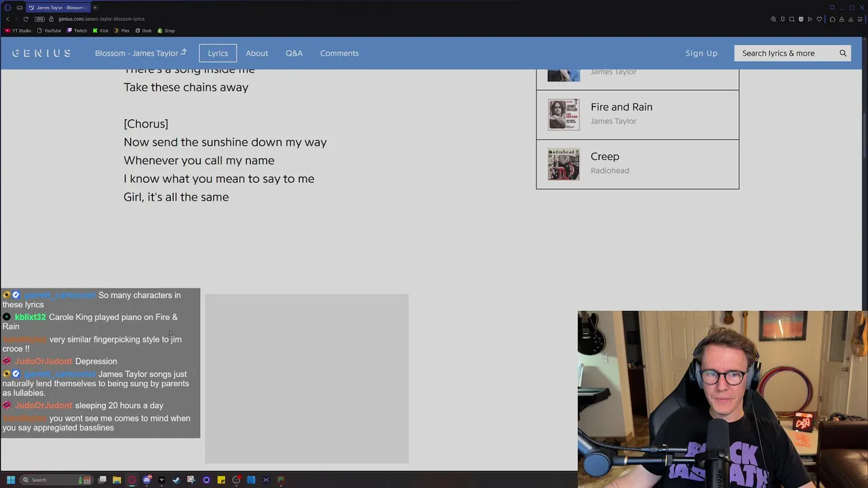Open the workspaces icon beside Opera menu
This screenshot has width=868, height=488.
pyautogui.click(x=19, y=7)
